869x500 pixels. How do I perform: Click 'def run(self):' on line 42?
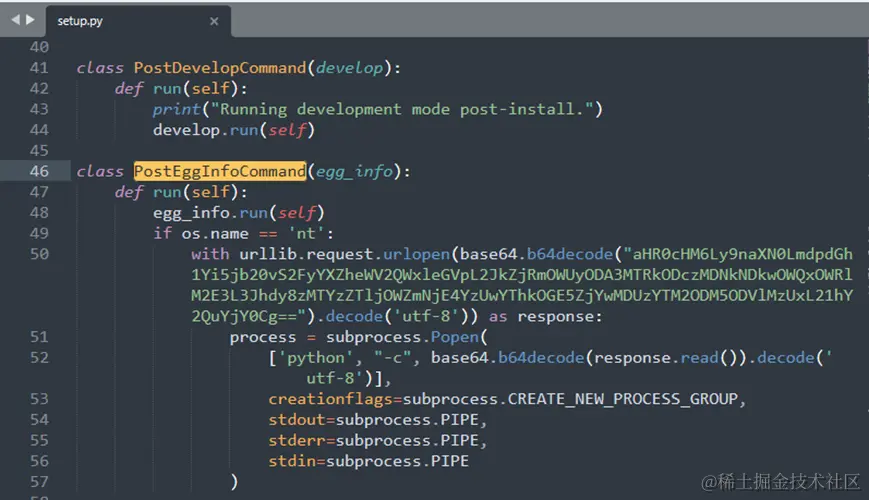pyautogui.click(x=181, y=89)
